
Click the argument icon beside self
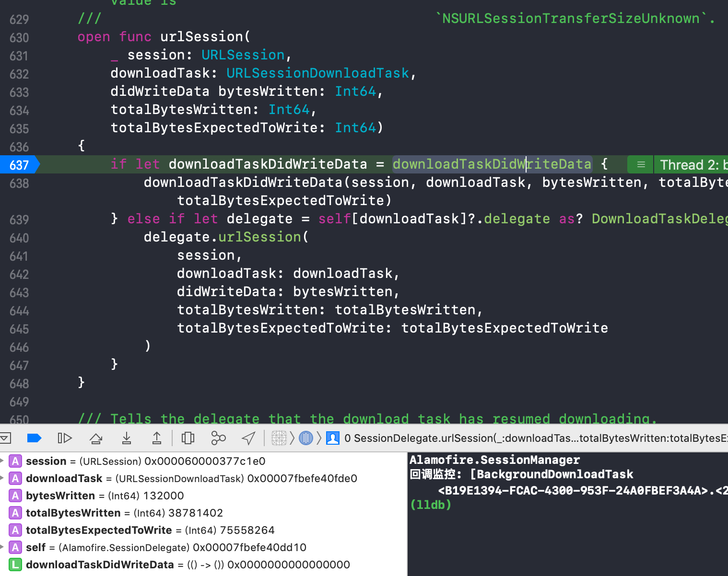[x=15, y=547]
